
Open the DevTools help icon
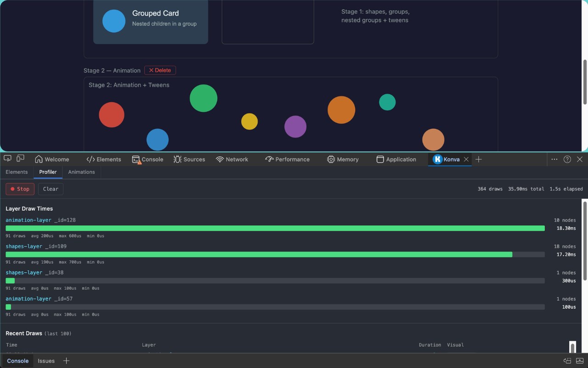[x=567, y=159]
